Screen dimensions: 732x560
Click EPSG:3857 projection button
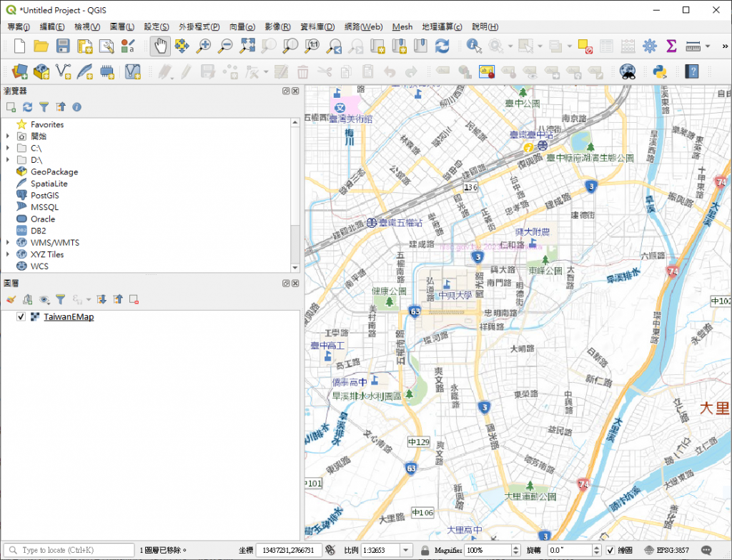tap(668, 550)
